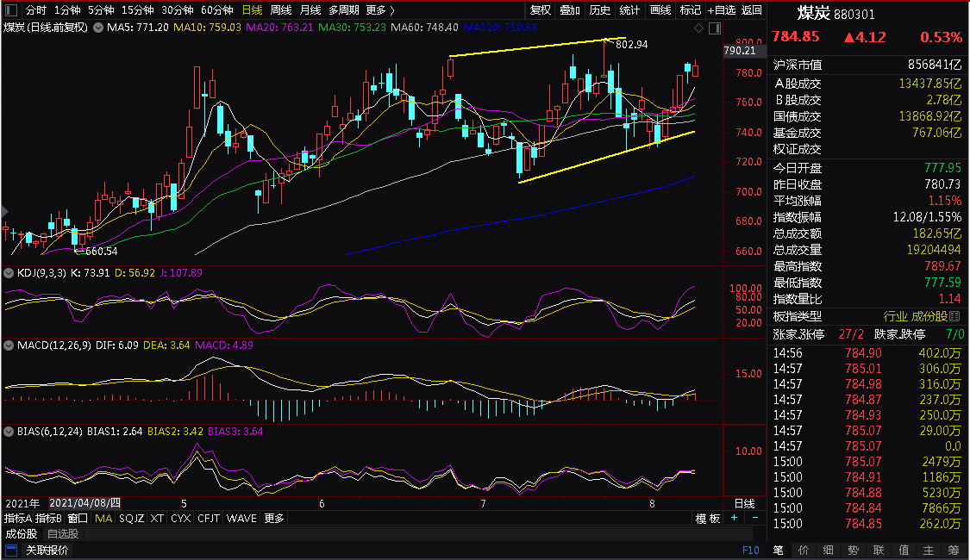
Task: Select the 筹 chips tab
Action: 954,550
